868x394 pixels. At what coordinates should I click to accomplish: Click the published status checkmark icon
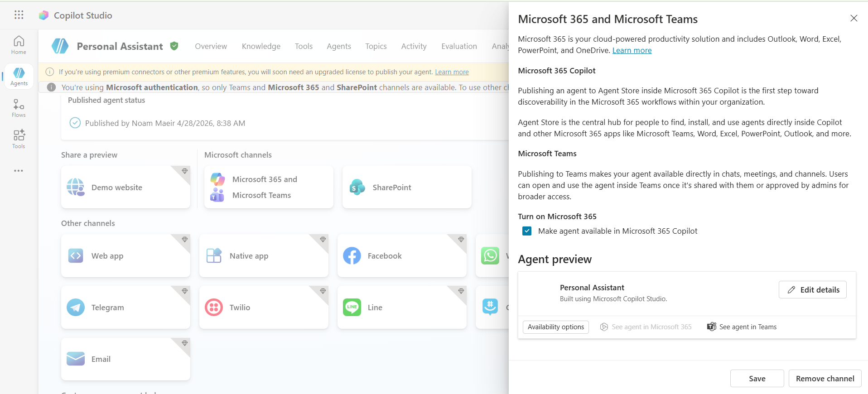[75, 123]
